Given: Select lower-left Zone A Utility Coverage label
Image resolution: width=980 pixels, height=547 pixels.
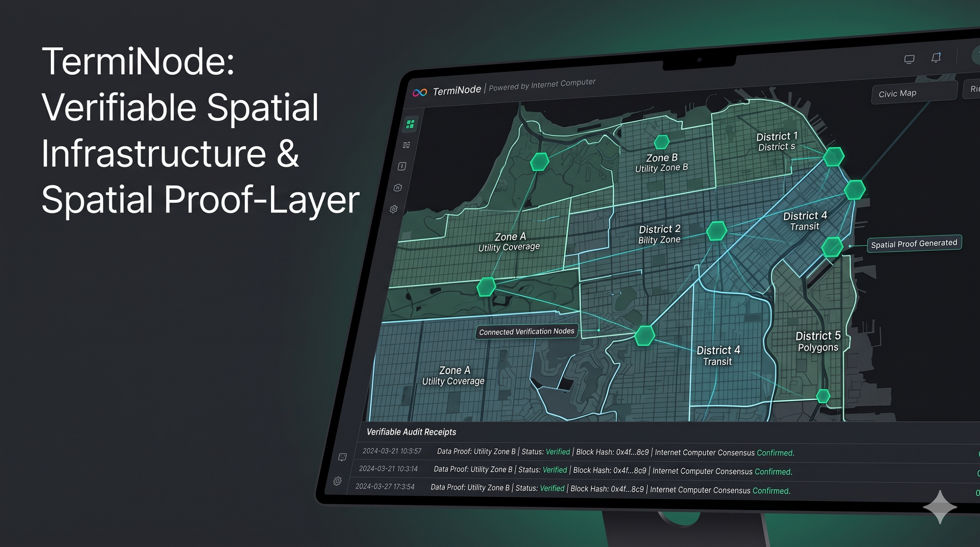Looking at the screenshot, I should (x=454, y=376).
